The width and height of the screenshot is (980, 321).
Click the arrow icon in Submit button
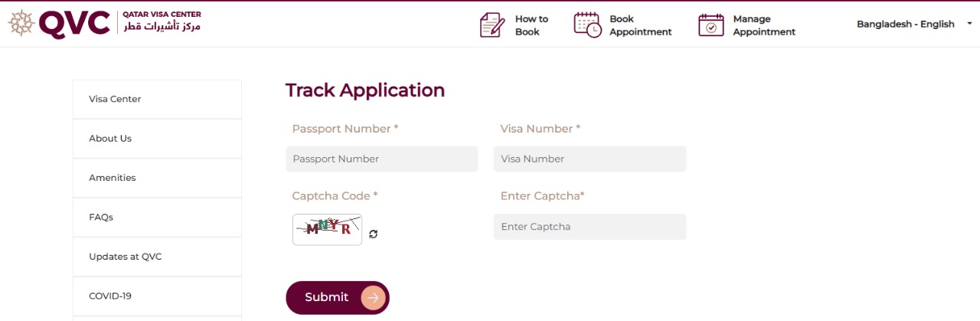373,297
